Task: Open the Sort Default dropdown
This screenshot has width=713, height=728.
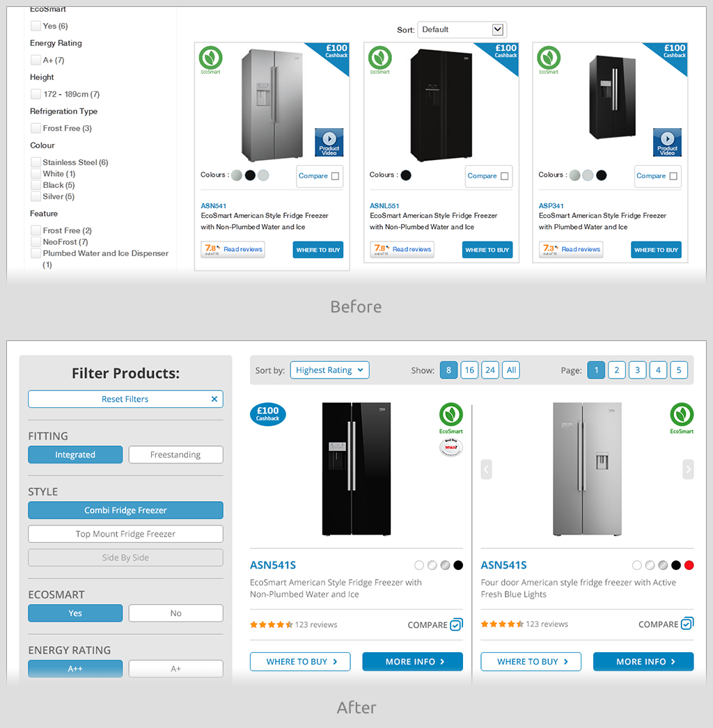Action: click(462, 30)
